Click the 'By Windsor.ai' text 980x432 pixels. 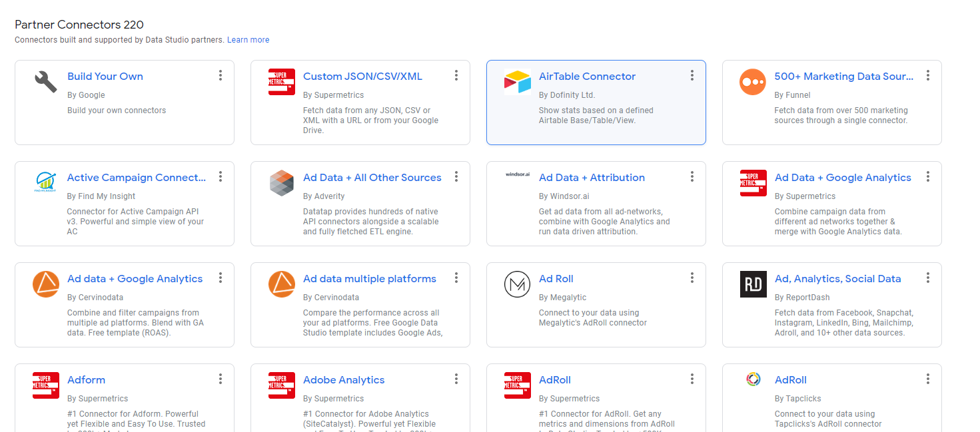pyautogui.click(x=564, y=196)
